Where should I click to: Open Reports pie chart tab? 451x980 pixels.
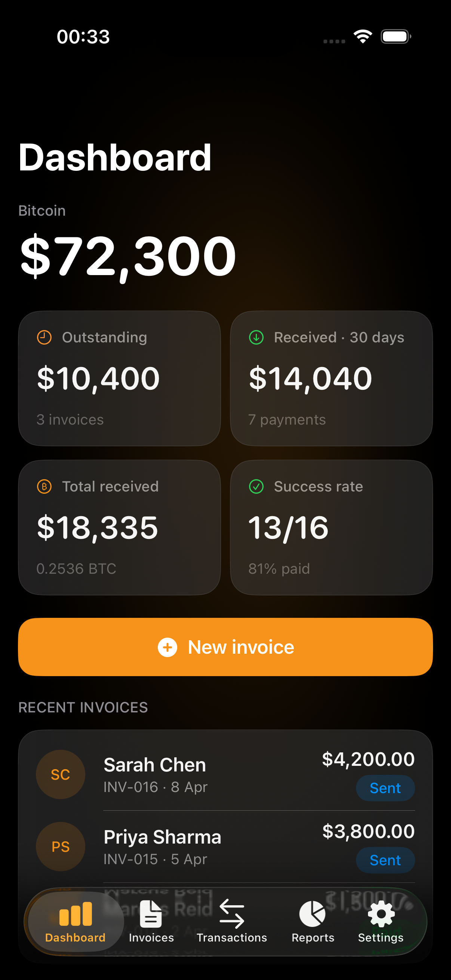click(313, 921)
